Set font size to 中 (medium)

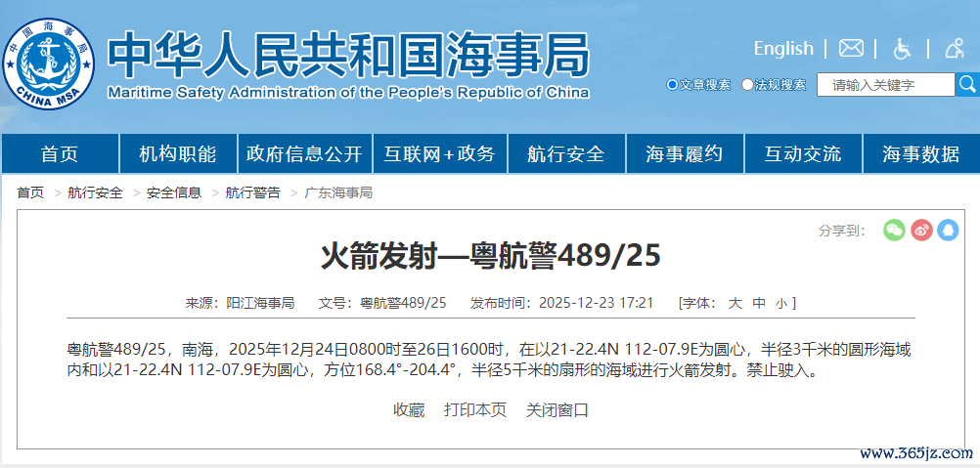[758, 303]
